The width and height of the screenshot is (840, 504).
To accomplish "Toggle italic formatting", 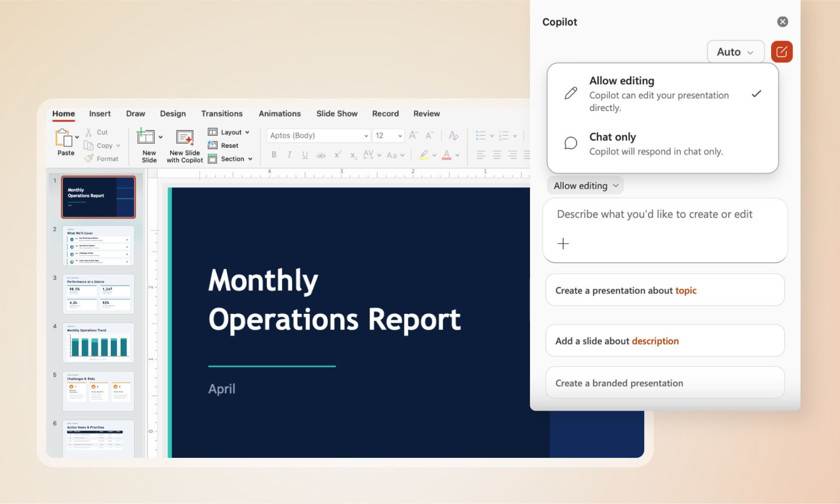I will pos(289,155).
